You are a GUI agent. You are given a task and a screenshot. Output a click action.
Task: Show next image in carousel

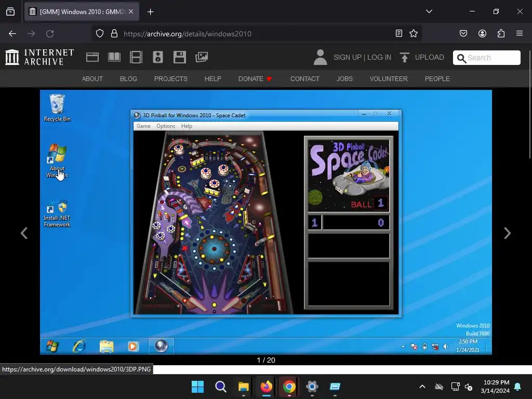pos(507,233)
